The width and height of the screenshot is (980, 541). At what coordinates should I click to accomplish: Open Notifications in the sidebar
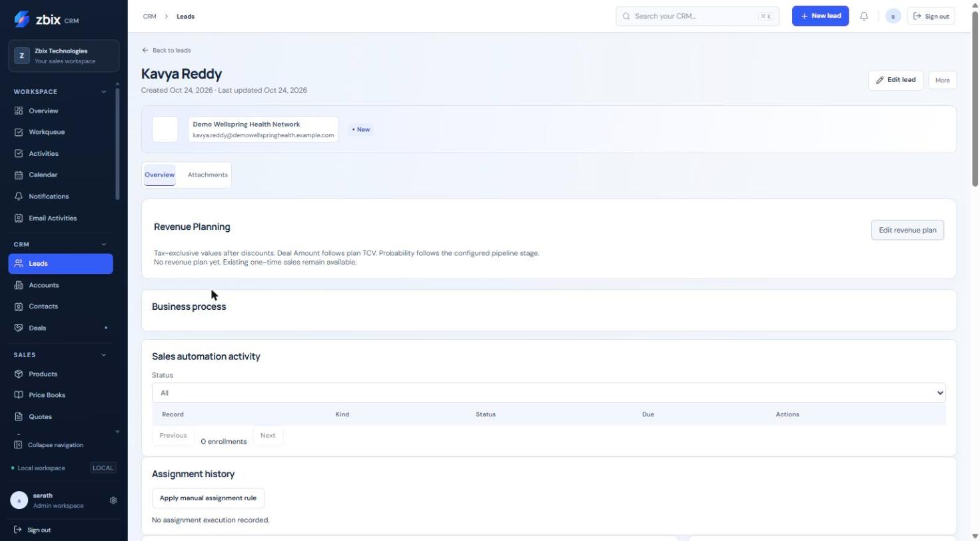[x=61, y=197]
